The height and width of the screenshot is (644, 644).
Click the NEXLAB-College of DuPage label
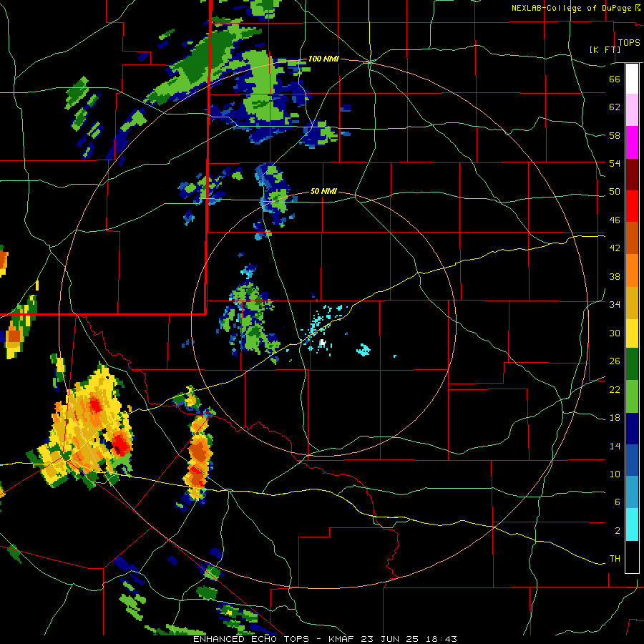tap(571, 8)
